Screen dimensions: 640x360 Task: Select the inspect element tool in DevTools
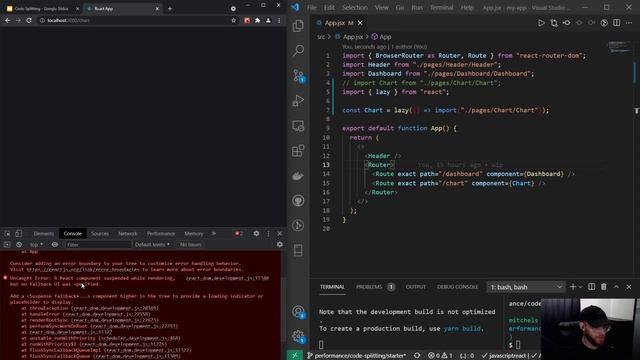7,233
